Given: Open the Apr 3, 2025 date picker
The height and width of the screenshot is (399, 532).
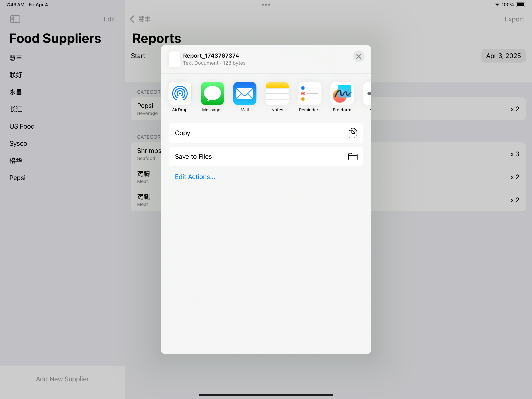Looking at the screenshot, I should [503, 56].
